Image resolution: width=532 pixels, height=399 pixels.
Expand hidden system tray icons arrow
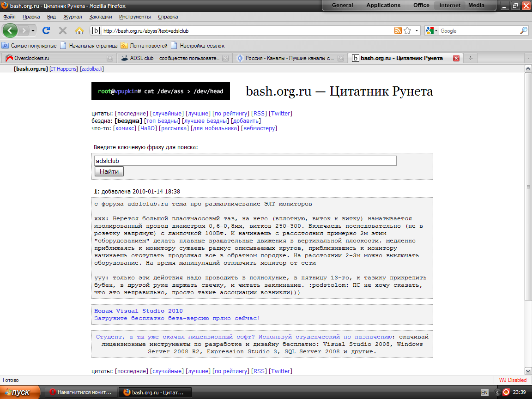[x=498, y=392]
